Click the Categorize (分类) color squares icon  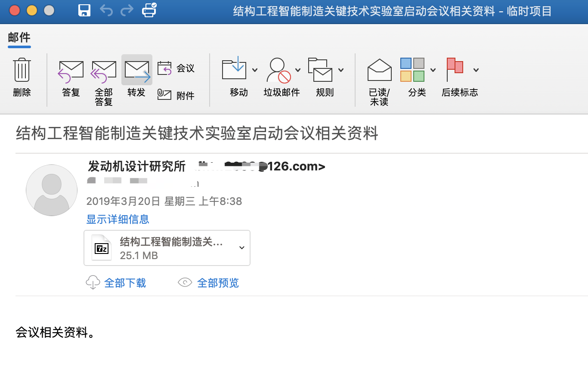[412, 70]
